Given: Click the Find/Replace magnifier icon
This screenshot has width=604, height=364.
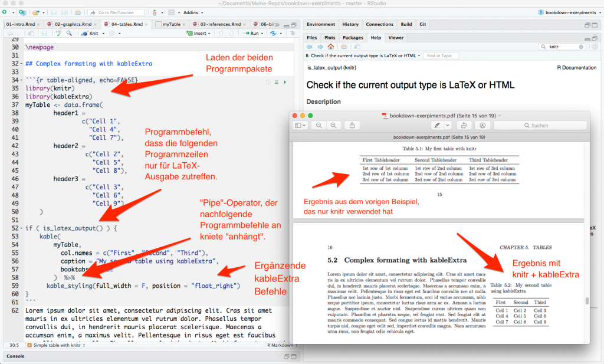Looking at the screenshot, I should pyautogui.click(x=69, y=34).
